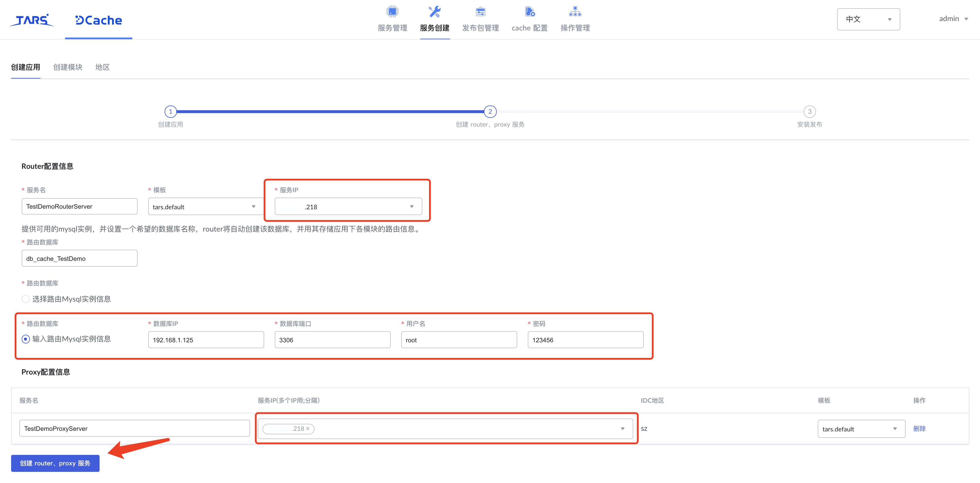Edit the 数据库端口 field 3306
Image resolution: width=980 pixels, height=483 pixels.
tap(332, 340)
